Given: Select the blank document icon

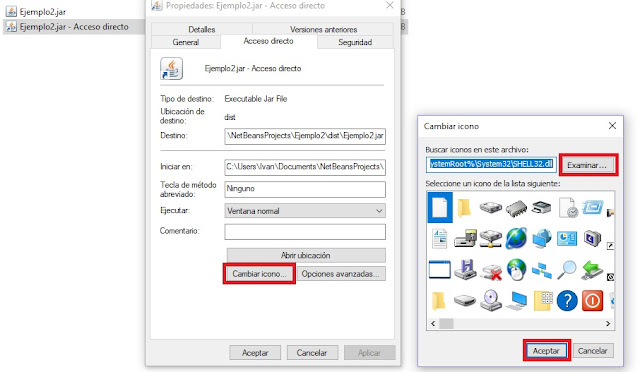Looking at the screenshot, I should point(440,207).
